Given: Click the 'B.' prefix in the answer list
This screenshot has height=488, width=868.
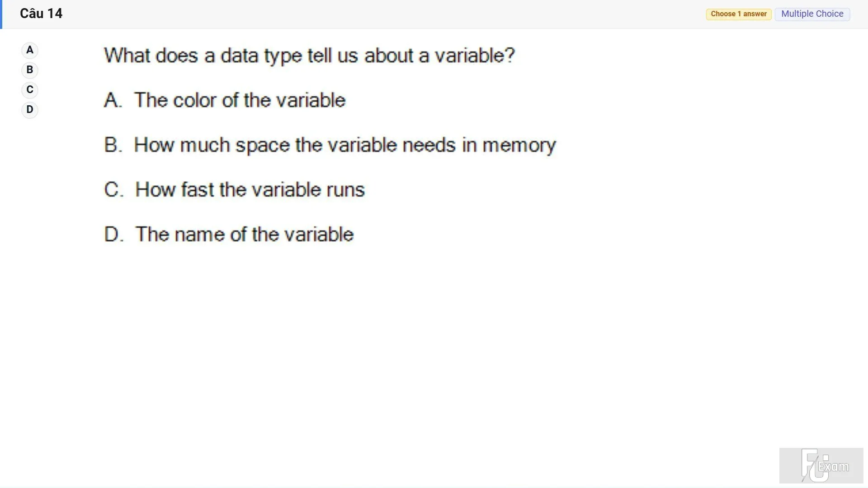Looking at the screenshot, I should pos(113,145).
